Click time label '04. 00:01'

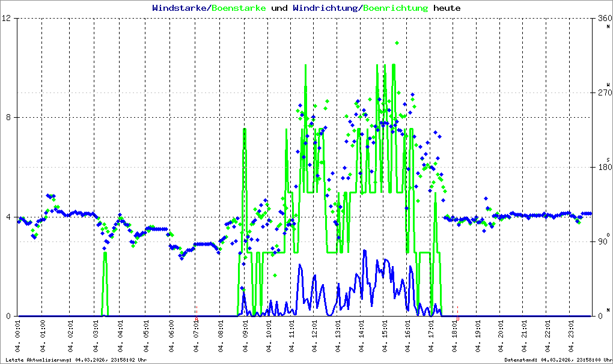pos(18,336)
